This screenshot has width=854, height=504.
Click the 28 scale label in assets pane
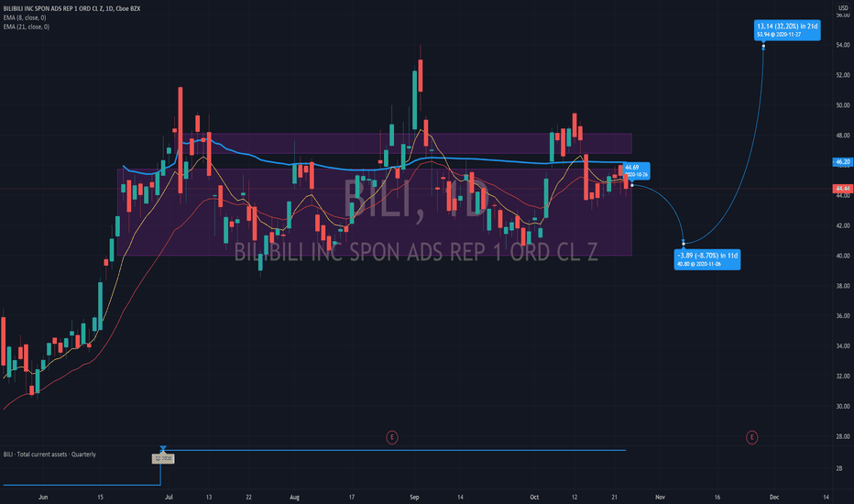[838, 468]
